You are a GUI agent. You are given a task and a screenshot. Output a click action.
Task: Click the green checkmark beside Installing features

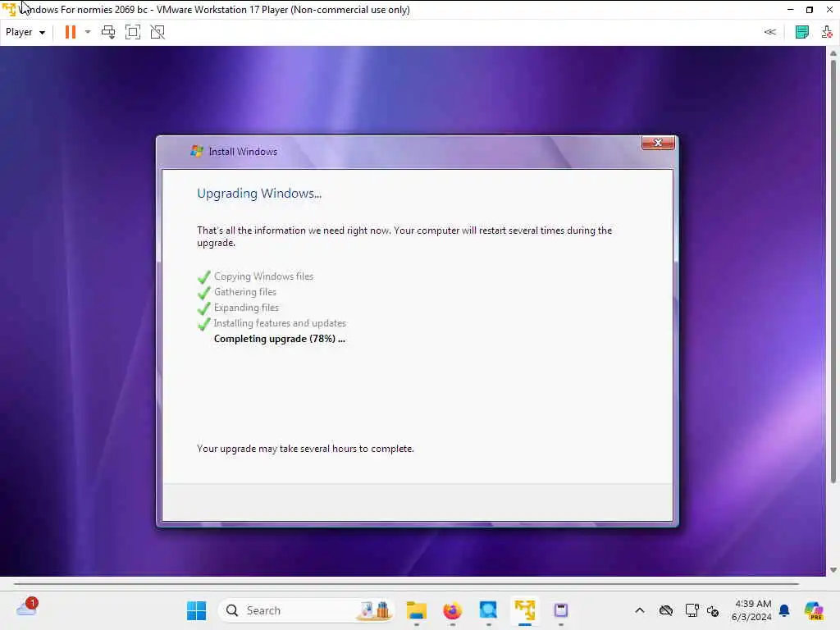[203, 323]
